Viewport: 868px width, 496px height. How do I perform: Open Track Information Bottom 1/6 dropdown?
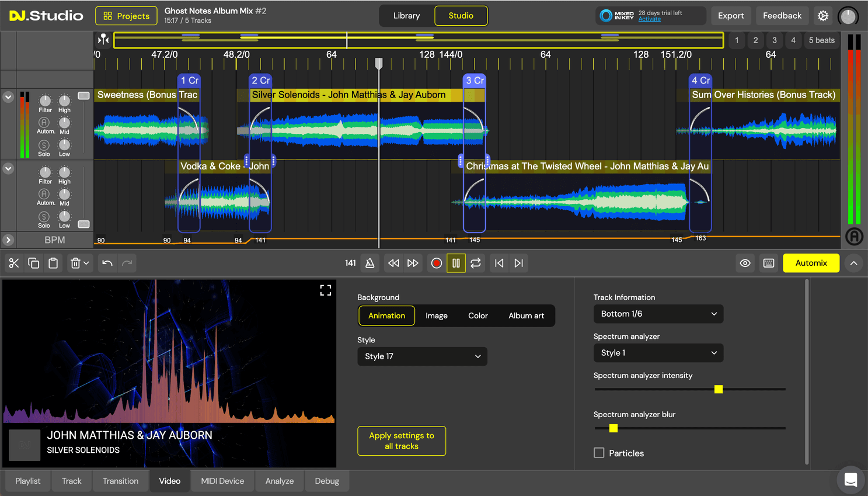click(658, 314)
